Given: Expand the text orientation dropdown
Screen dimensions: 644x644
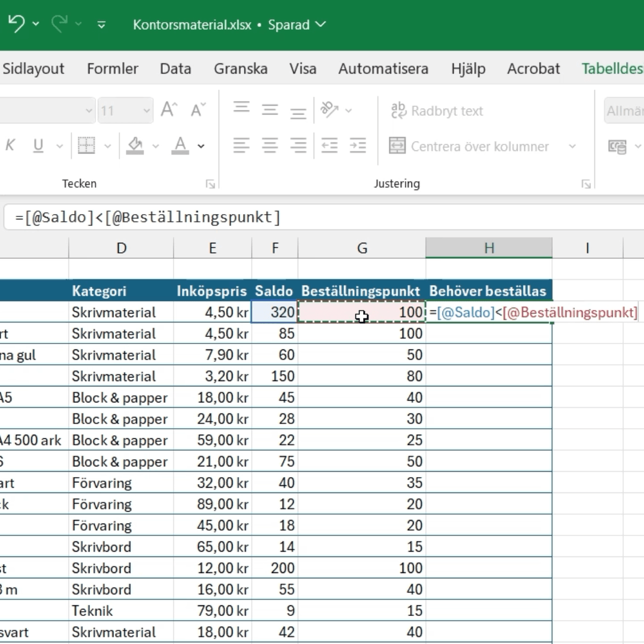Looking at the screenshot, I should click(349, 111).
